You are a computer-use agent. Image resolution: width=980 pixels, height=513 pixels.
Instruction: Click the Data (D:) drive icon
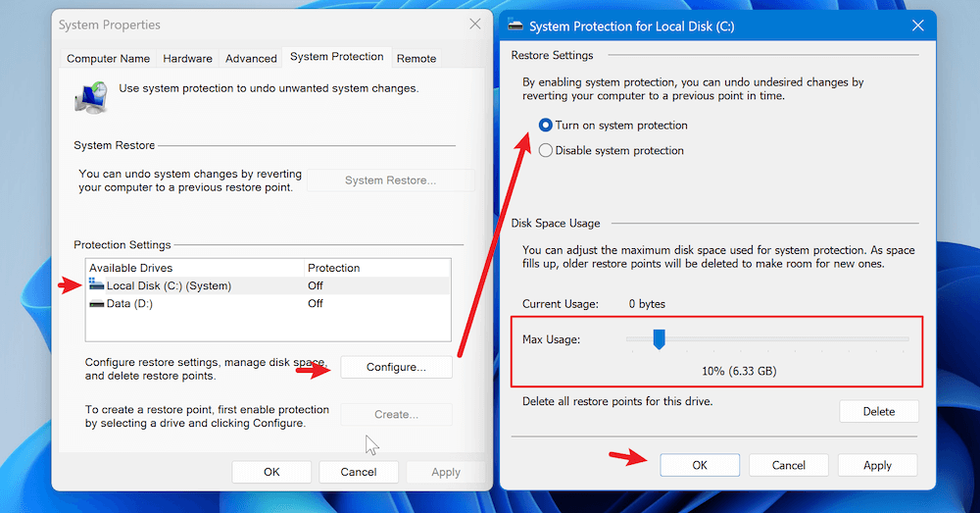point(96,304)
